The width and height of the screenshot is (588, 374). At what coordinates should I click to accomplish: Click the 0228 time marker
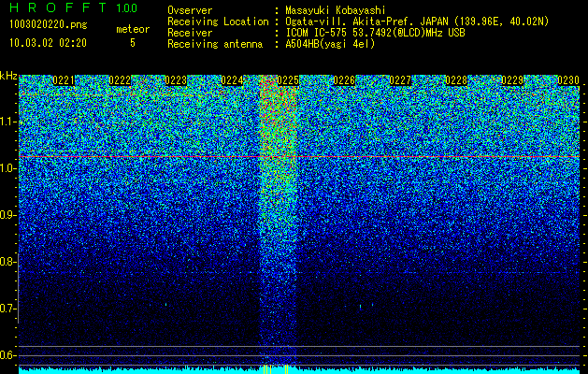pyautogui.click(x=456, y=80)
